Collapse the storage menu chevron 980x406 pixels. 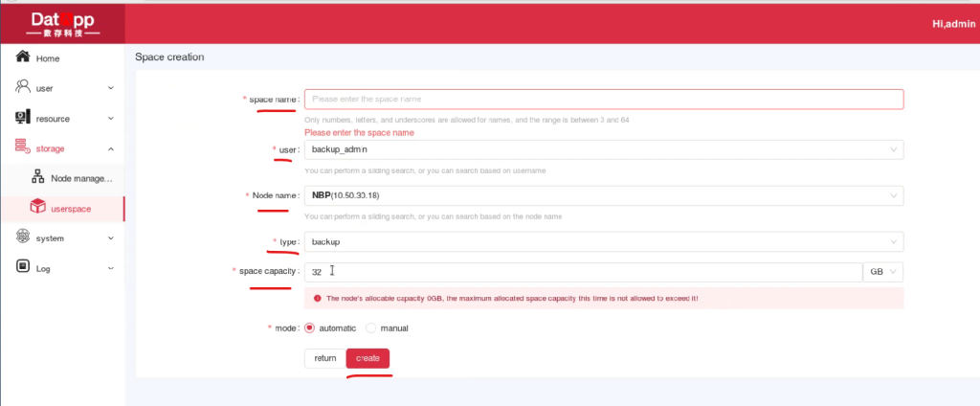tap(111, 148)
